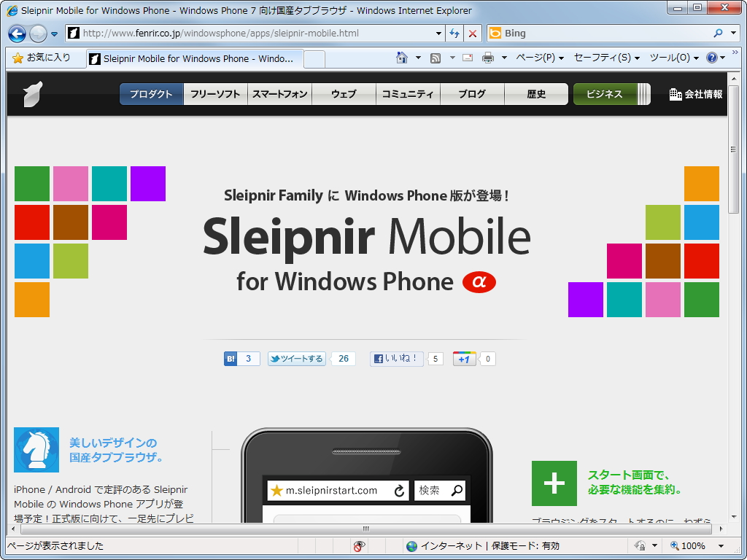This screenshot has height=560, width=747.
Task: Click the Sleipnir knight horse icon
Action: (x=36, y=449)
